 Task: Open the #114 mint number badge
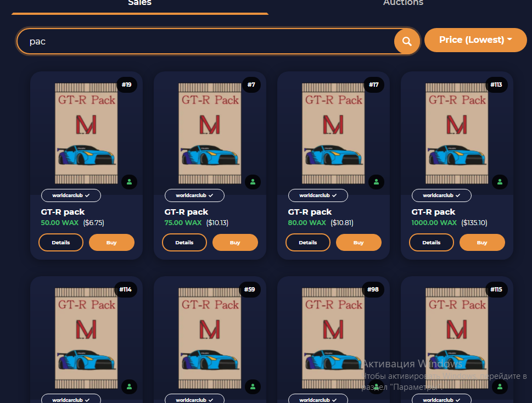click(126, 290)
